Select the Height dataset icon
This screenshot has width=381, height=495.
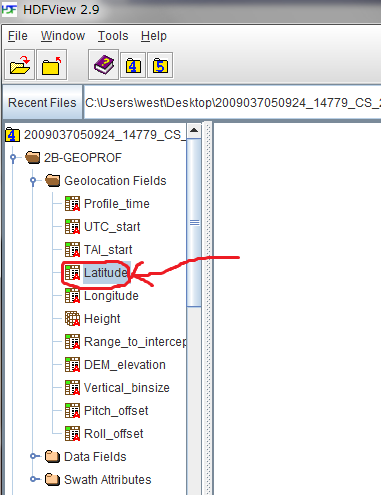(x=72, y=319)
